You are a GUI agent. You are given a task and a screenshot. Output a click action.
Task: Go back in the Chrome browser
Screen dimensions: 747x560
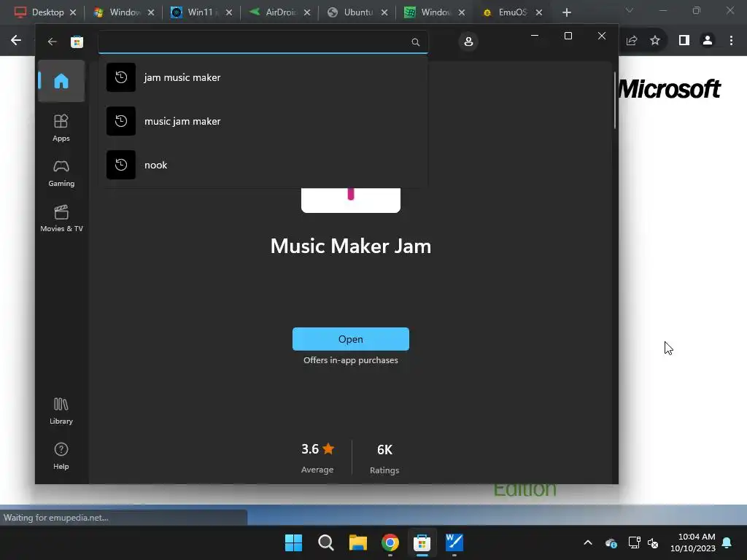[16, 41]
